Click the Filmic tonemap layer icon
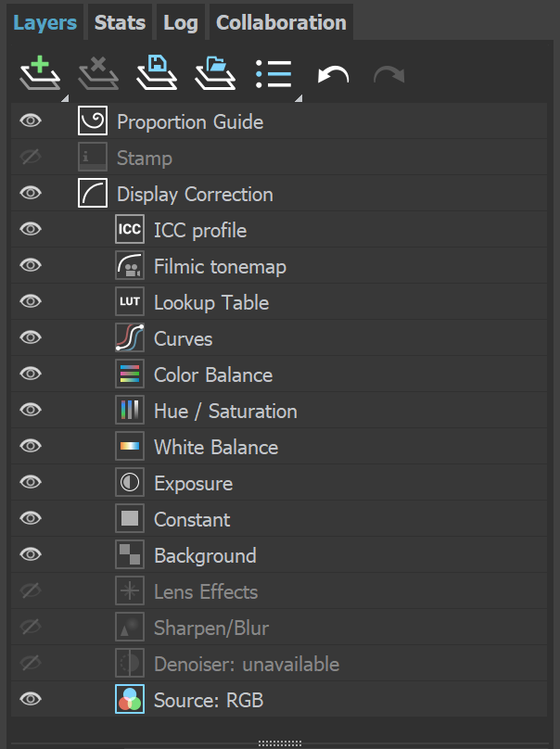 (x=130, y=266)
